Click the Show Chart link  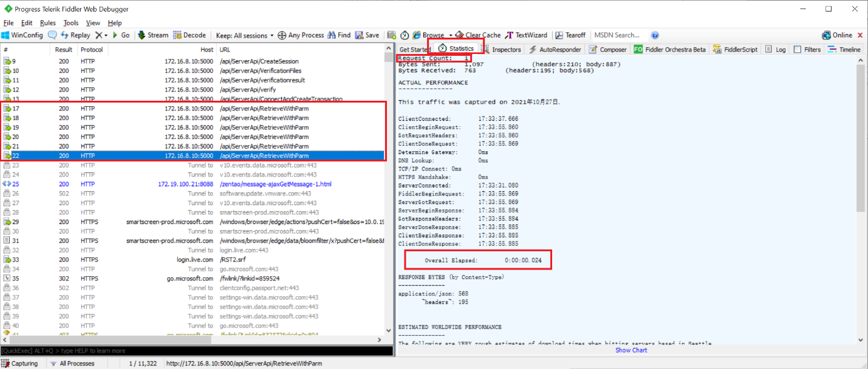[631, 350]
